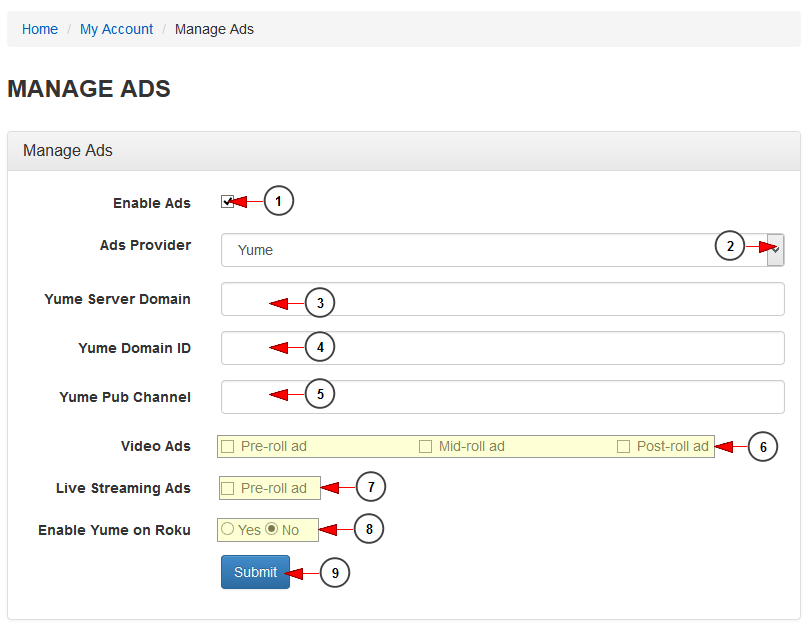Select No for Enable Yume on Roku
This screenshot has width=811, height=639.
pos(272,529)
